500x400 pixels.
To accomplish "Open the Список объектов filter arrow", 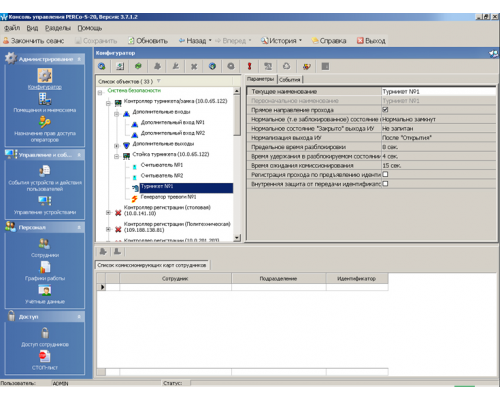I will click(159, 81).
